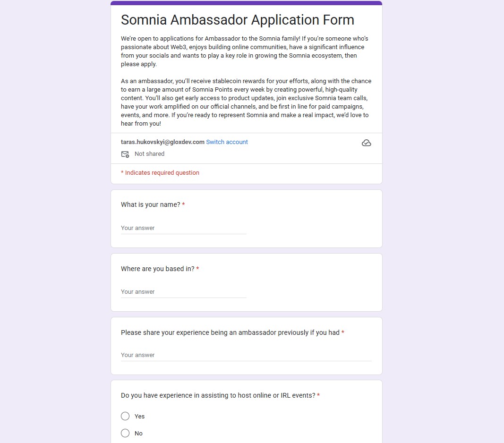Click the 'Where are you based in?' label
This screenshot has height=443, width=504.
157,269
